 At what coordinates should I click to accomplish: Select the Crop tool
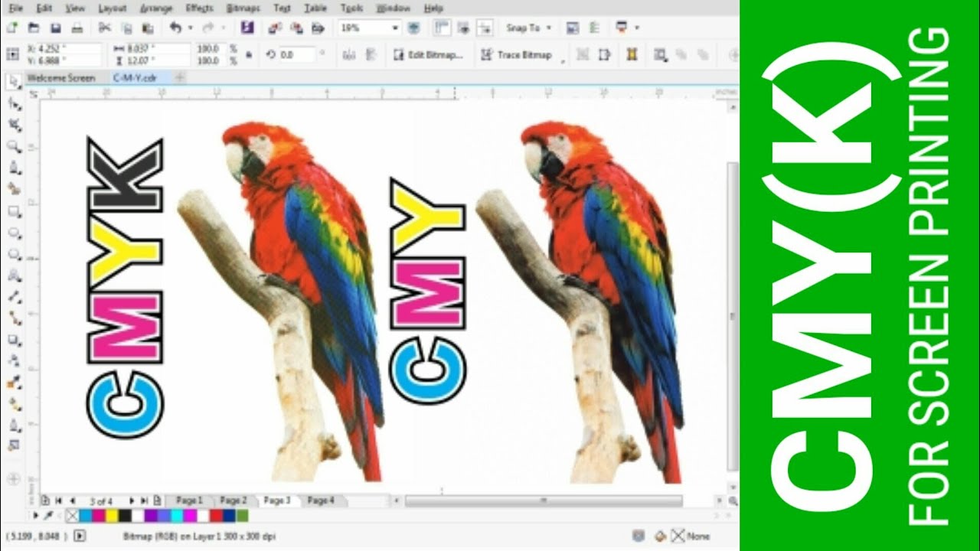point(13,124)
